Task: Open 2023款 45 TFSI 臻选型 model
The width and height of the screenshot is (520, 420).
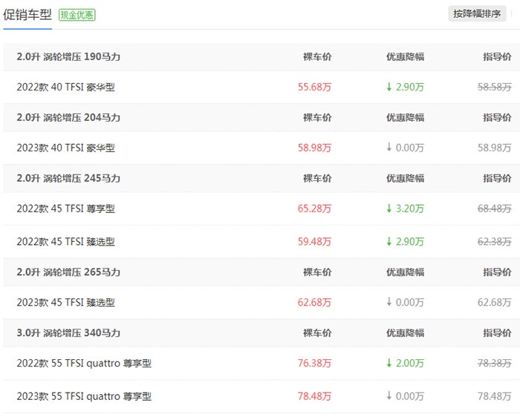Action: click(65, 303)
